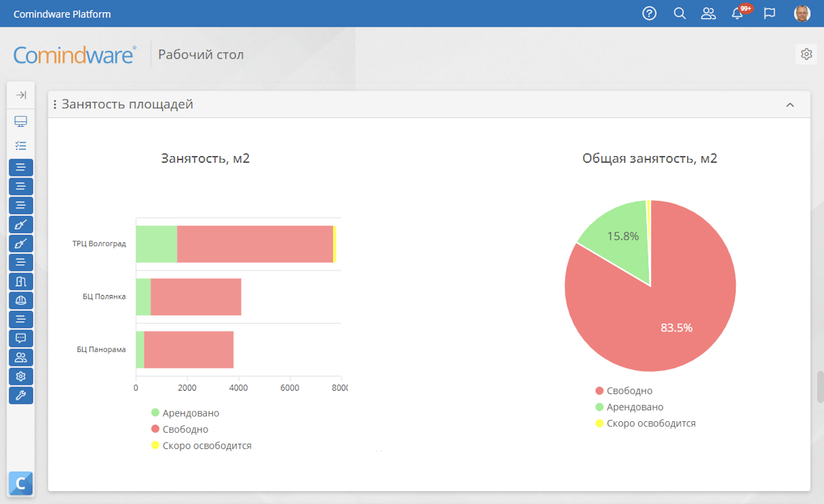The height and width of the screenshot is (504, 824).
Task: Collapse the Занятость площадей widget
Action: [x=790, y=105]
